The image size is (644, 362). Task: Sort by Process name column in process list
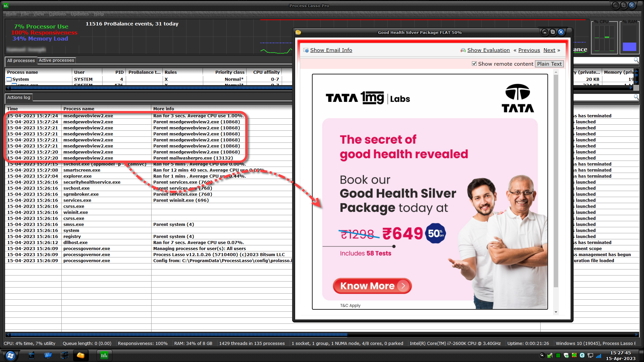point(38,72)
